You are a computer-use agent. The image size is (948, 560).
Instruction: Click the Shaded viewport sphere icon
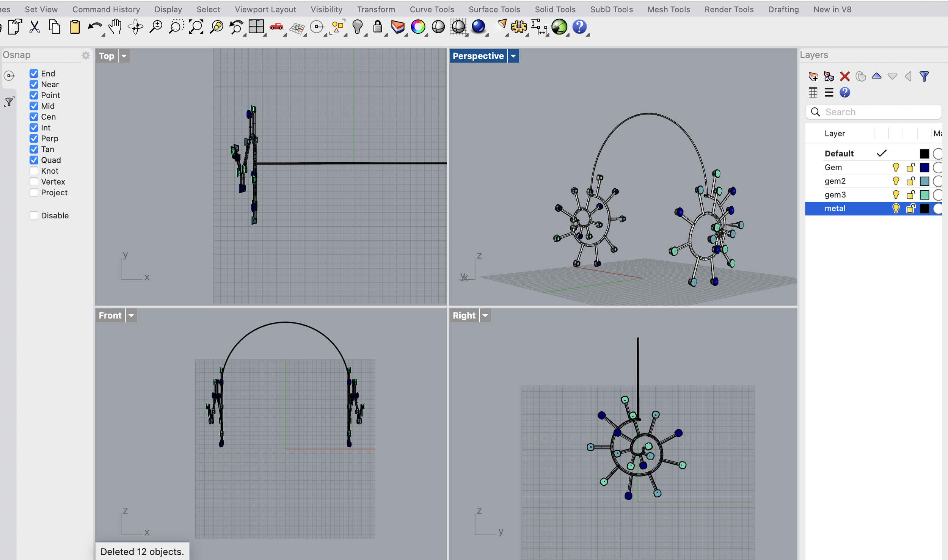click(x=438, y=27)
